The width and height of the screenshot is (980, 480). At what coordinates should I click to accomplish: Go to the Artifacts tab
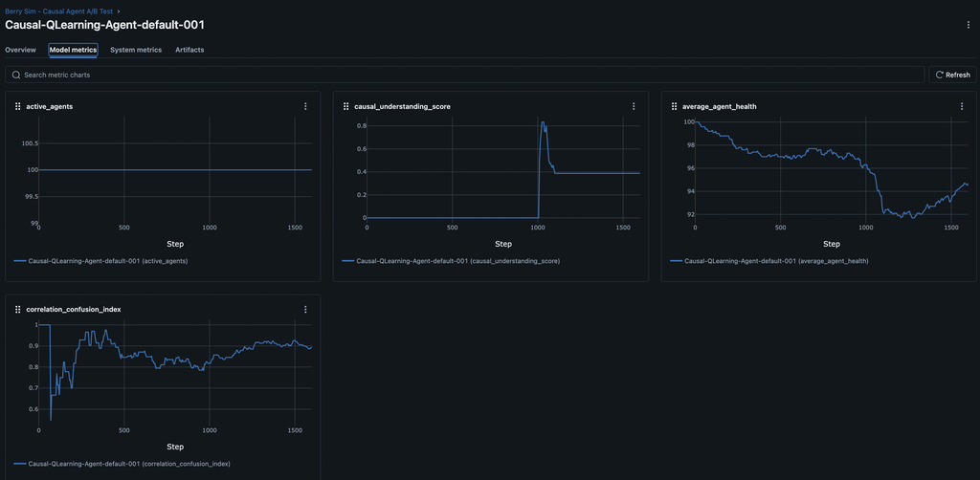[x=189, y=50]
